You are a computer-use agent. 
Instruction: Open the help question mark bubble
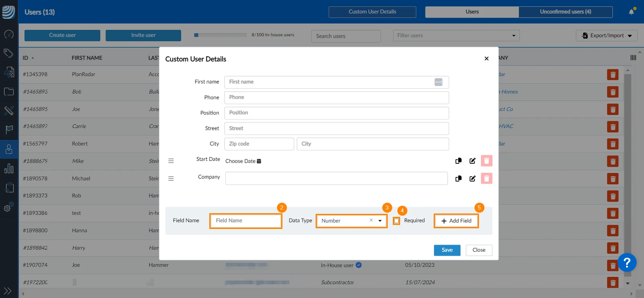pos(627,263)
